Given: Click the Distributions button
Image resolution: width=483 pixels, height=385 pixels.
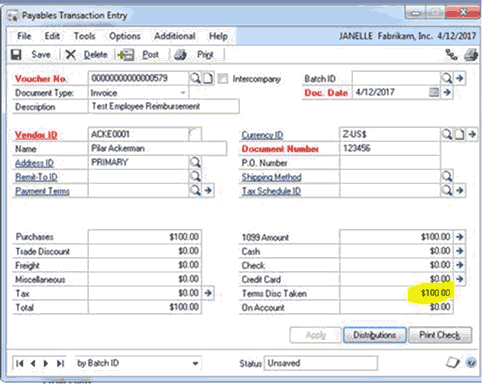Looking at the screenshot, I should 374,335.
